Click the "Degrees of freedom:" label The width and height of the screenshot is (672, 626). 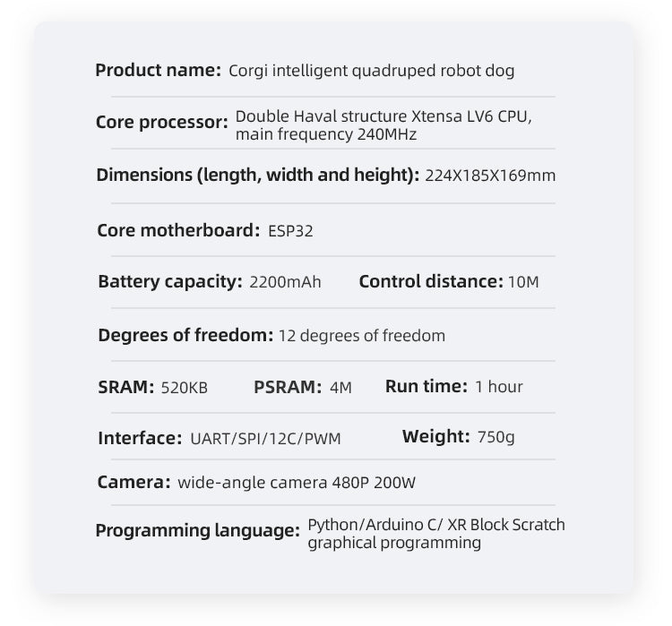(x=185, y=335)
